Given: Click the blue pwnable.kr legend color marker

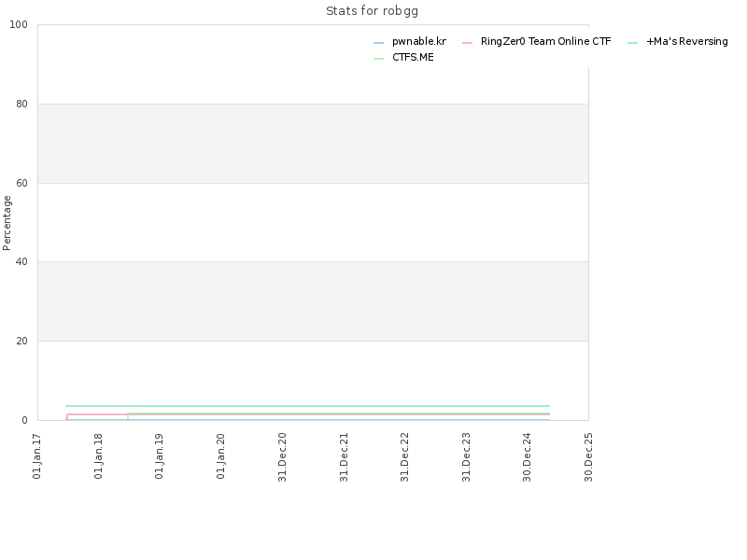Looking at the screenshot, I should pos(379,43).
